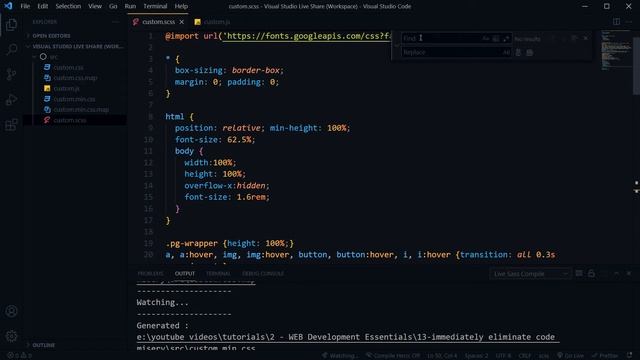The width and height of the screenshot is (640, 360).
Task: Open the Terminal menu
Action: pyautogui.click(x=155, y=6)
